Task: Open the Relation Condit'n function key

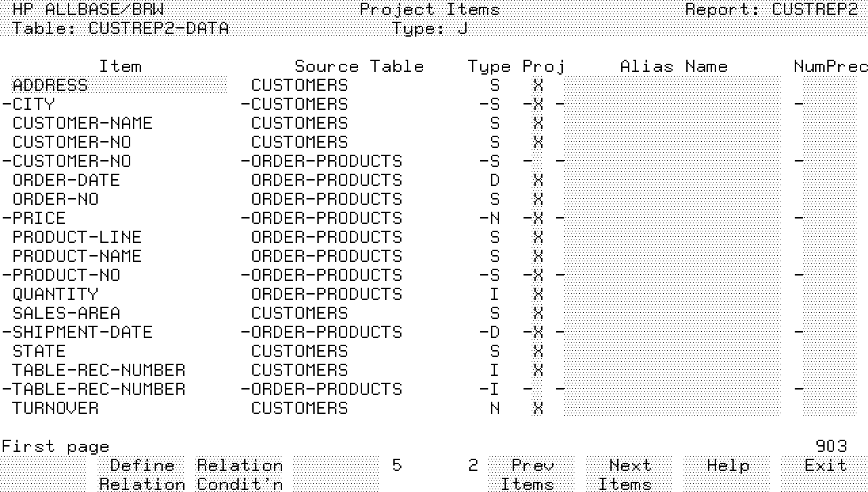Action: [x=239, y=474]
